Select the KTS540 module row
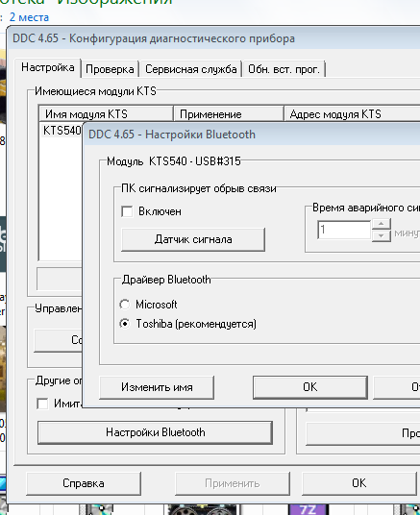 [62, 131]
